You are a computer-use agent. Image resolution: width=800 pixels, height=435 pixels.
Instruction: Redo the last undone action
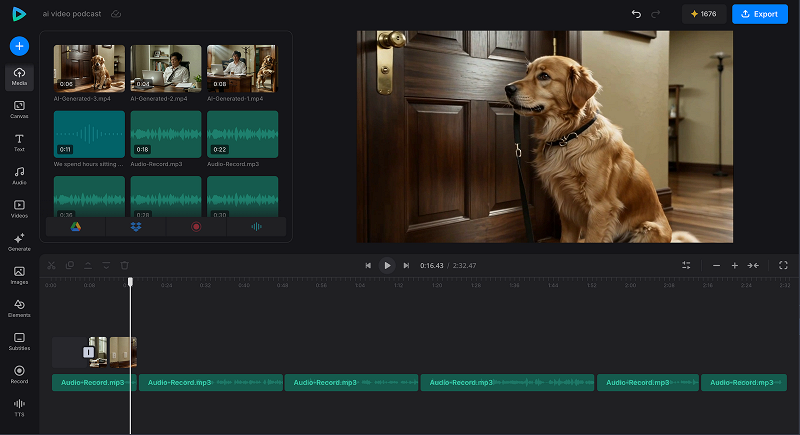[x=656, y=14]
